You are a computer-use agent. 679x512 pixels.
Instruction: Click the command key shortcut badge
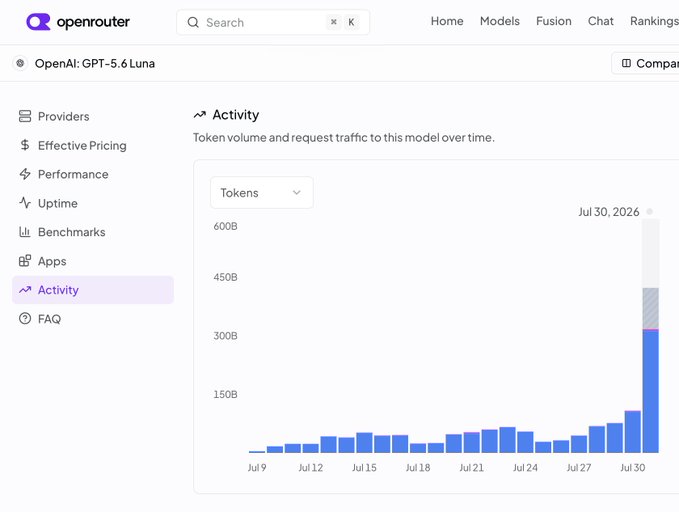[333, 22]
